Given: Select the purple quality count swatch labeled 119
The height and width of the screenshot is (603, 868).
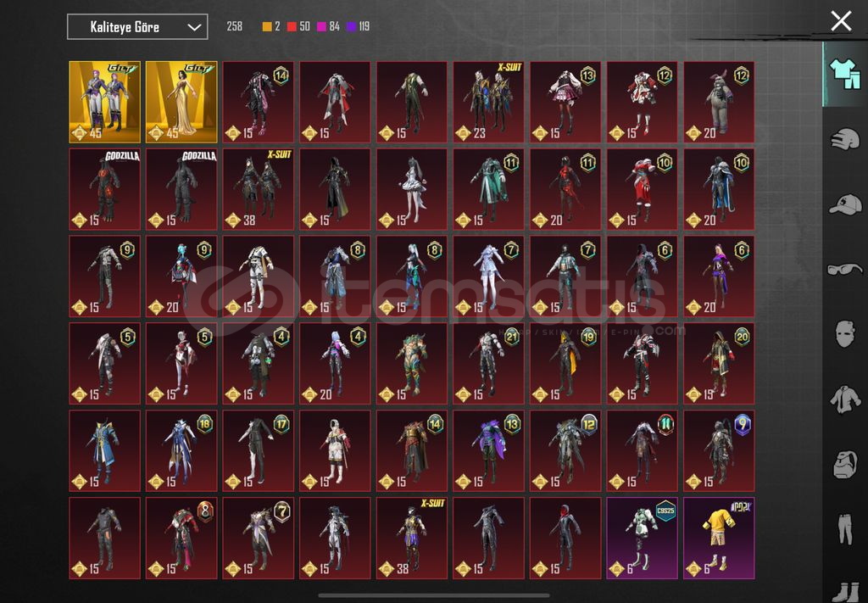Looking at the screenshot, I should pos(359,26).
